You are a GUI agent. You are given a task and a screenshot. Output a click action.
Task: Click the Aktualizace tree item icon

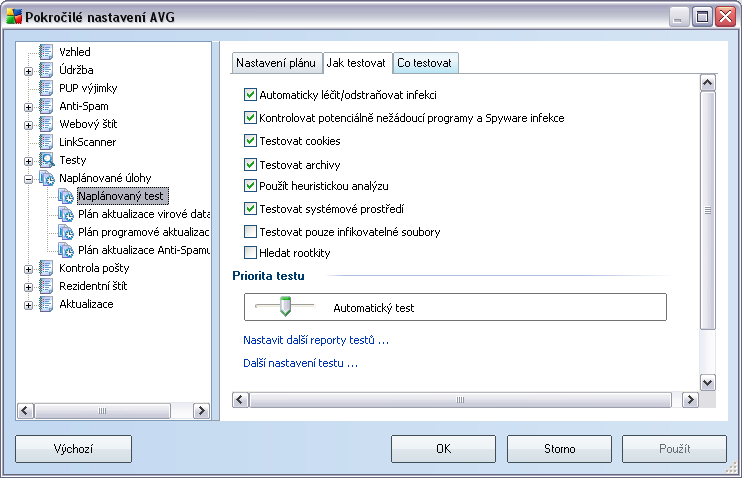pos(46,304)
